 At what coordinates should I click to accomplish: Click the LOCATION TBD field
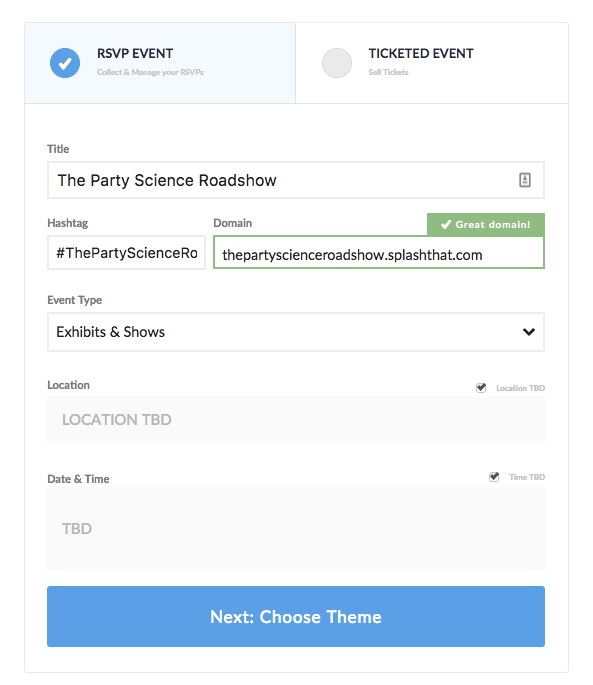(x=296, y=420)
